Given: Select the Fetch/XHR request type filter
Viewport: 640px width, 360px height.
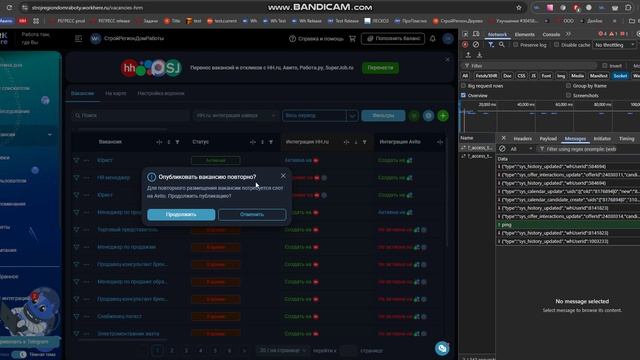Looking at the screenshot, I should pos(486,76).
